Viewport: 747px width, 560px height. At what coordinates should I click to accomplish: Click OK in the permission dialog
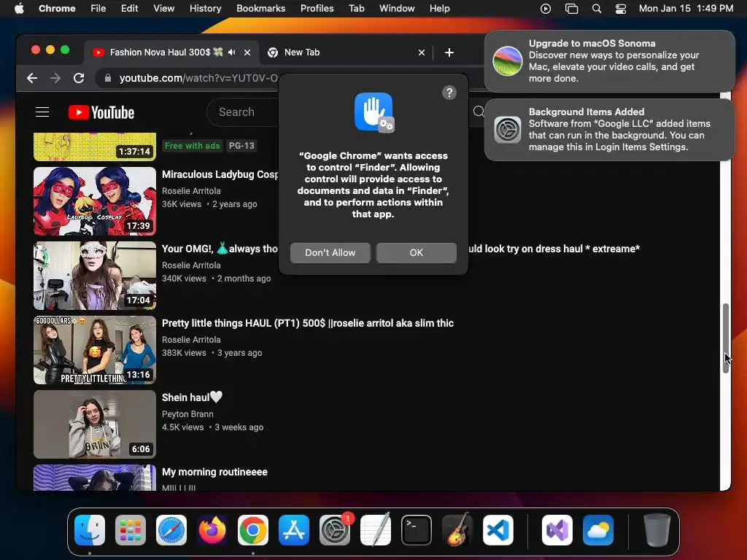pyautogui.click(x=417, y=253)
